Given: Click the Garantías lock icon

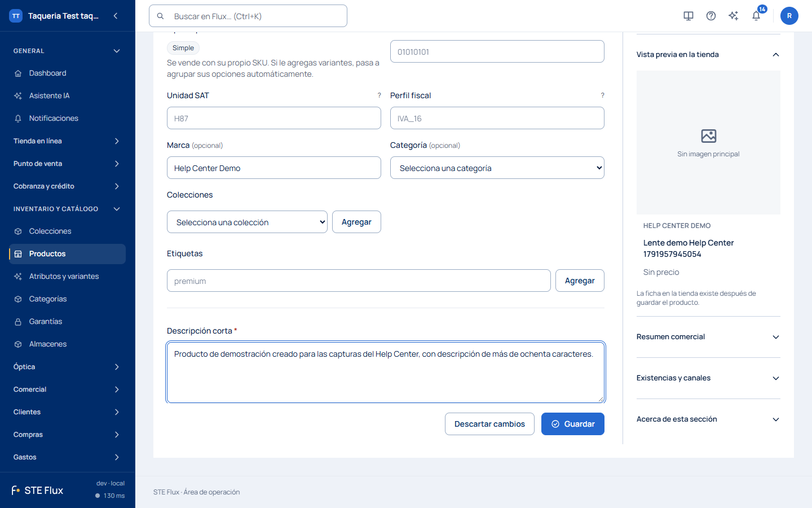Looking at the screenshot, I should point(18,322).
